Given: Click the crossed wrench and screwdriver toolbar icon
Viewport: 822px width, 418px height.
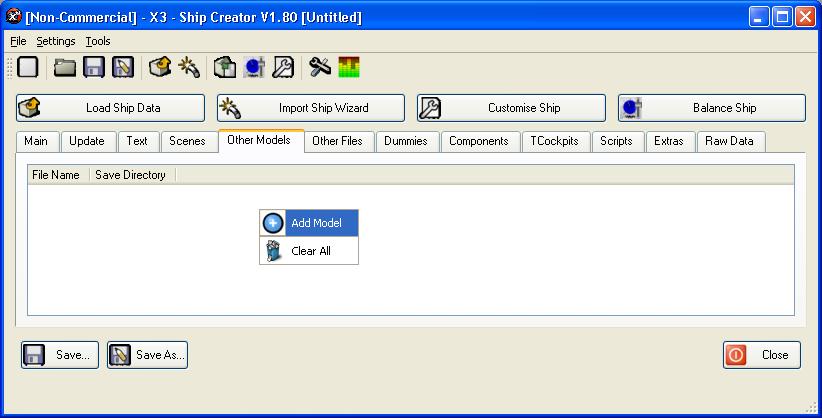Looking at the screenshot, I should pos(320,68).
